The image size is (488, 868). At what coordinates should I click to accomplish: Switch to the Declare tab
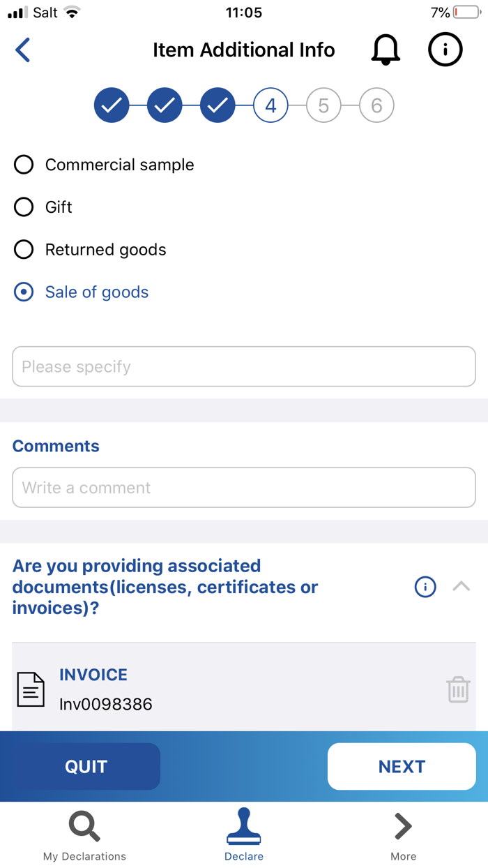coord(244,835)
